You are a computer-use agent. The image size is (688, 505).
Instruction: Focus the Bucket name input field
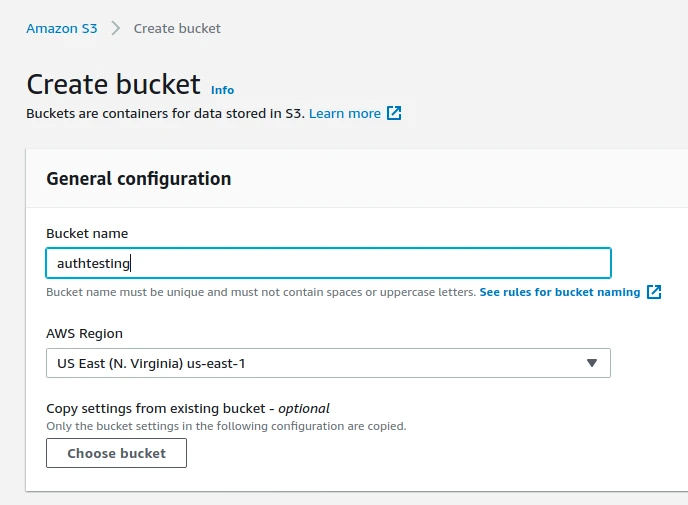[328, 263]
